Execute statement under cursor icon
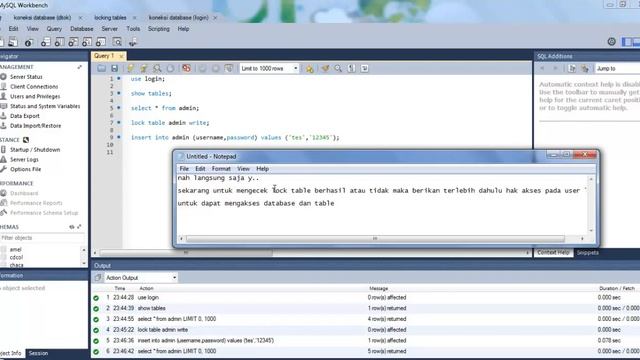The height and width of the screenshot is (360, 640). pos(144,68)
